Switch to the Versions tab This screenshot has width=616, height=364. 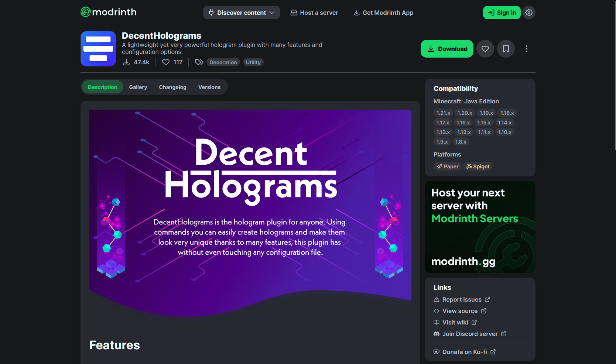coord(209,87)
